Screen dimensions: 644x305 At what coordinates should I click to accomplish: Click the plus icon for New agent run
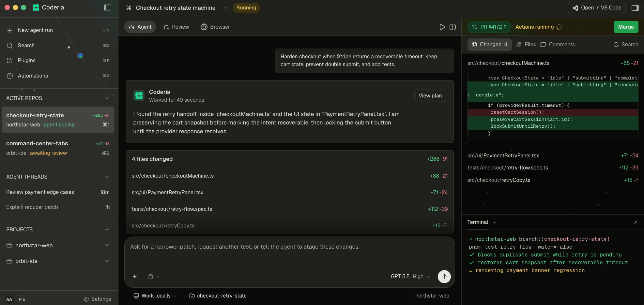[x=10, y=30]
